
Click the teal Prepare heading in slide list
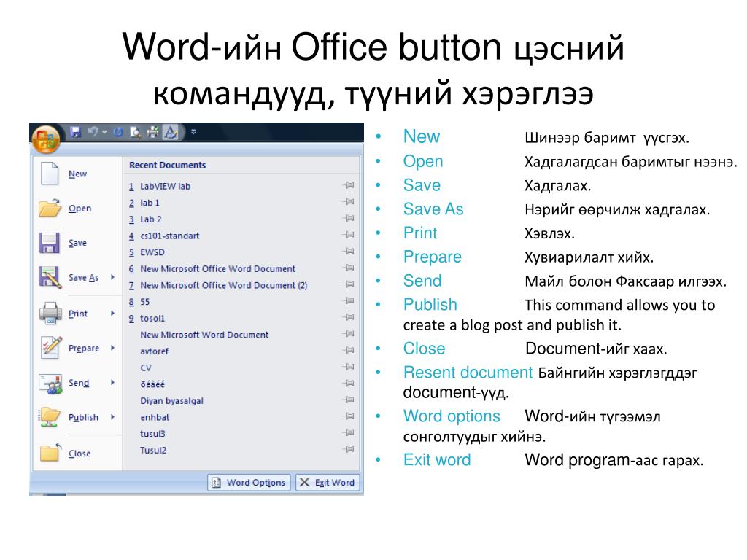click(x=433, y=257)
